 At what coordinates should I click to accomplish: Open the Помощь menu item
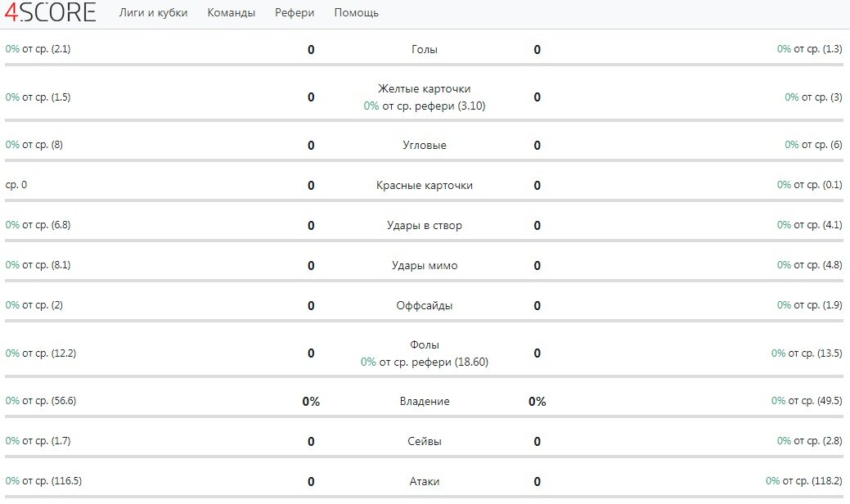click(x=356, y=12)
